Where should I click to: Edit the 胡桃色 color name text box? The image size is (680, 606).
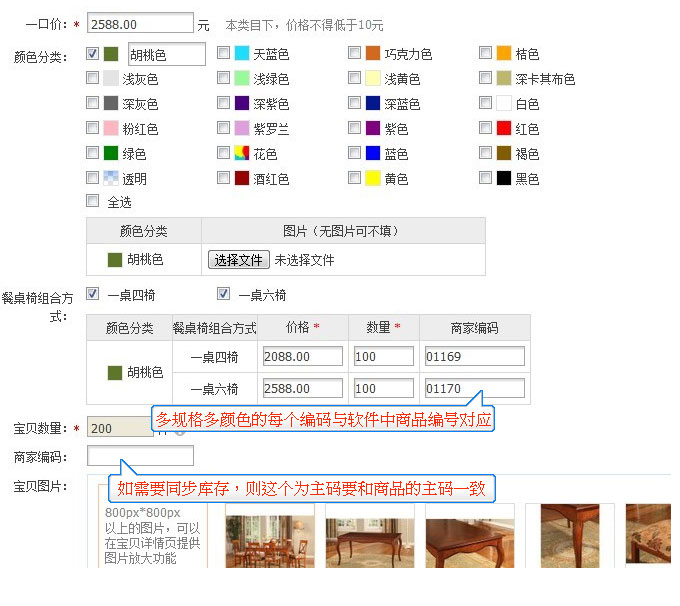click(x=166, y=54)
